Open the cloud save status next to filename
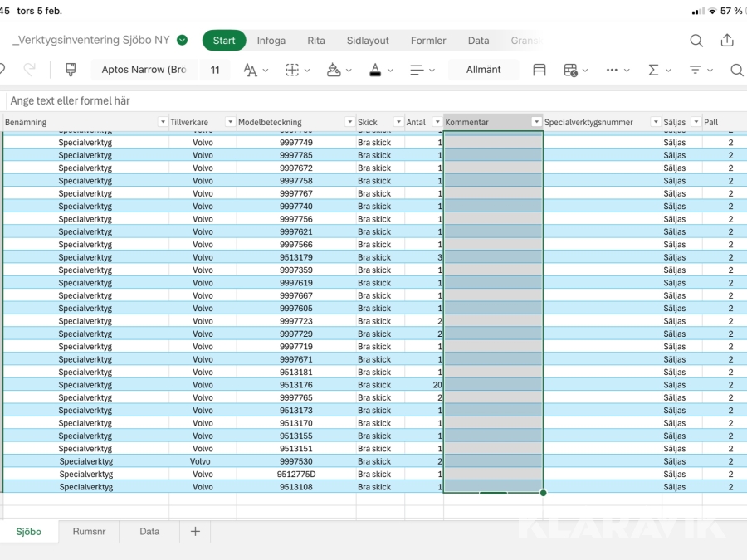The height and width of the screenshot is (560, 747). click(183, 41)
